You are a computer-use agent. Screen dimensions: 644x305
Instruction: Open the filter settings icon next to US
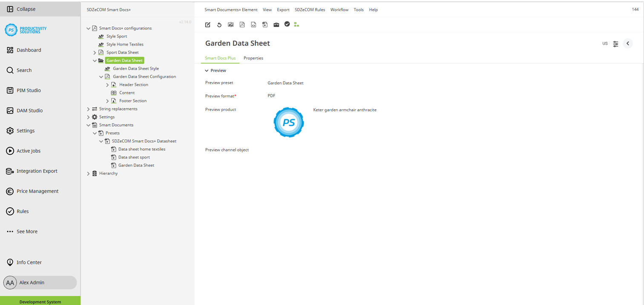point(615,43)
